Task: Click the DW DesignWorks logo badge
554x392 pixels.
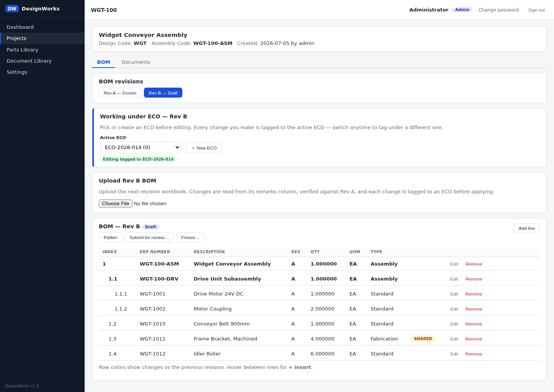Action: click(x=12, y=8)
